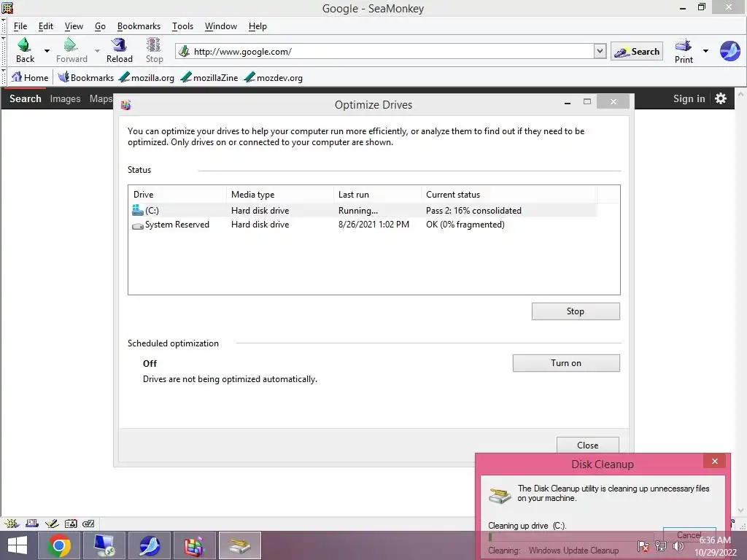Open the Back history dropdown arrow
The width and height of the screenshot is (747, 560).
(47, 50)
